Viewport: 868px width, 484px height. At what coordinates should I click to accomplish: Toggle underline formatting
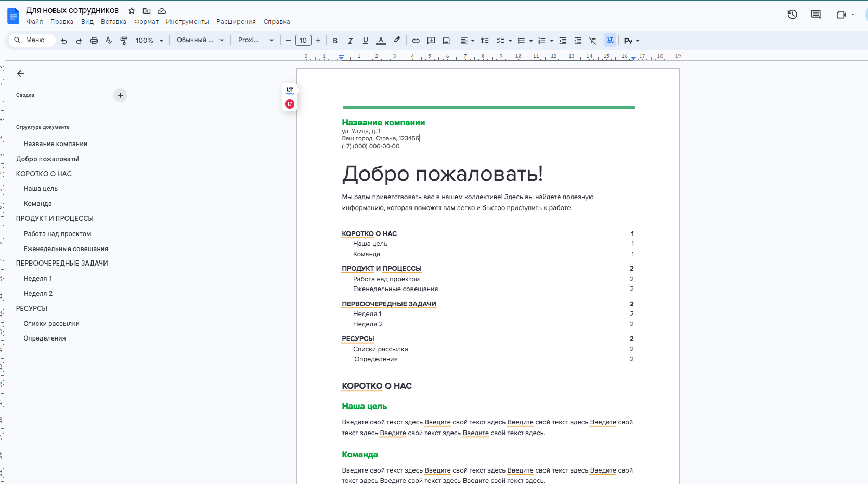pyautogui.click(x=366, y=41)
